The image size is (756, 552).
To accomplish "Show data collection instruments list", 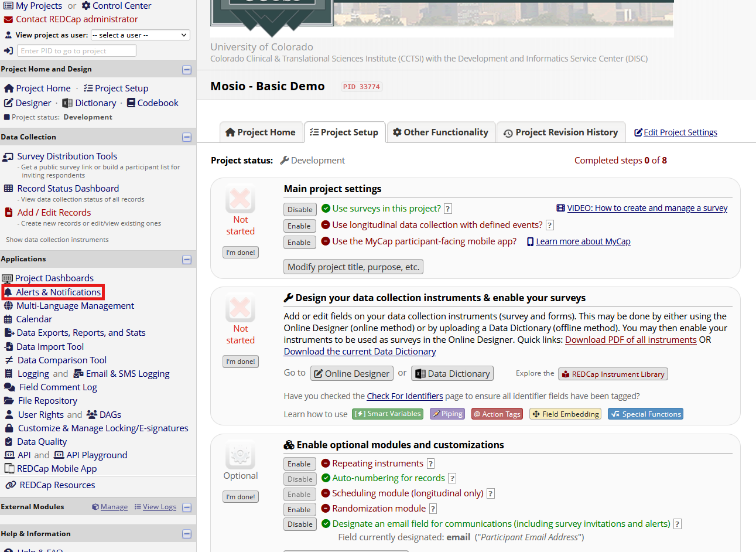I will click(x=57, y=240).
